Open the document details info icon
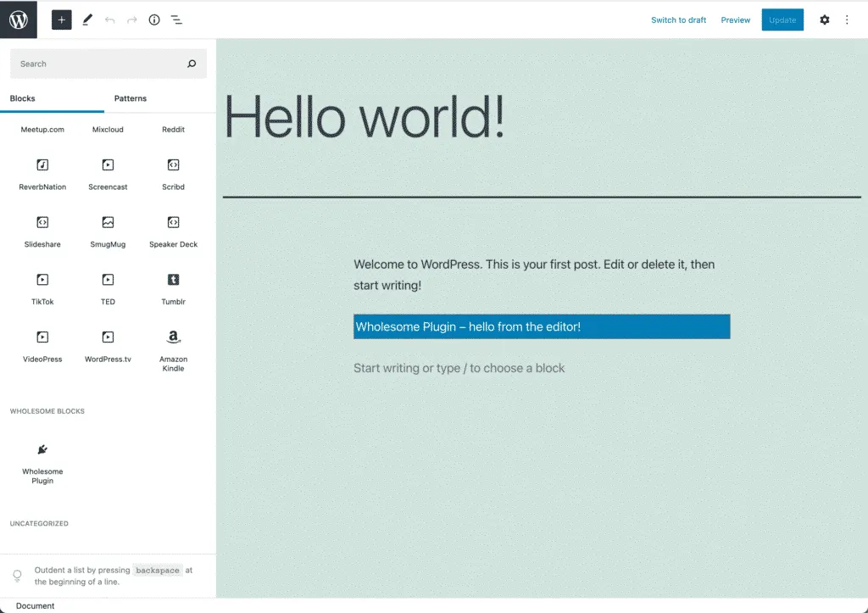The width and height of the screenshot is (868, 613). pyautogui.click(x=154, y=20)
